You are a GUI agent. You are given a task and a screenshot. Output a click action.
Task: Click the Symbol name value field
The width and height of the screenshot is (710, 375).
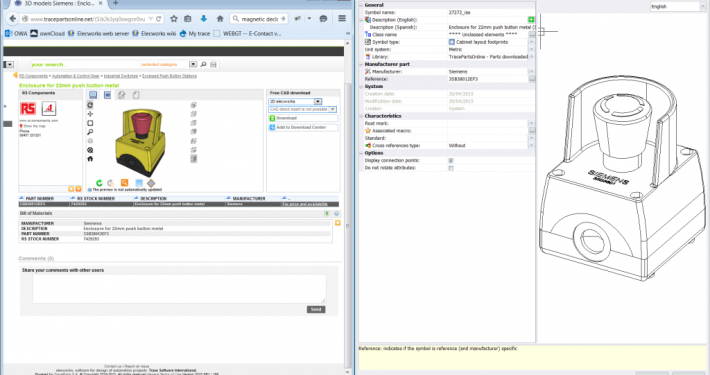(x=491, y=13)
